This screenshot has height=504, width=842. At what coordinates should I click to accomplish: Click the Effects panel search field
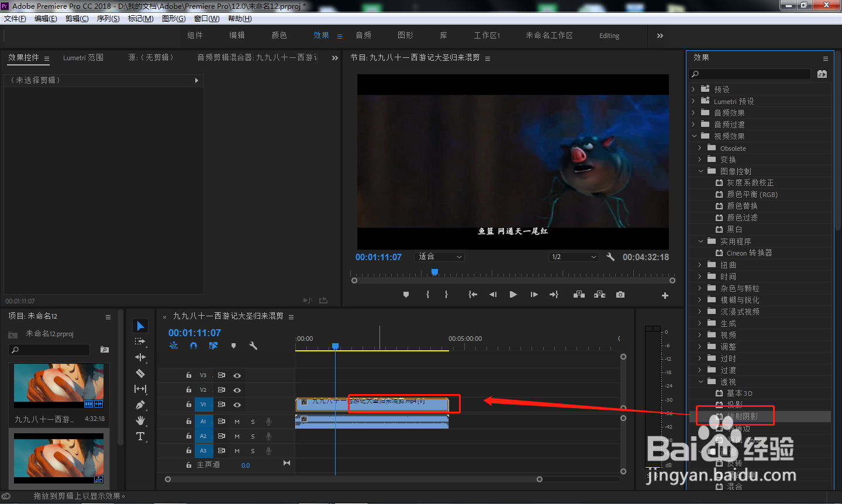tap(750, 74)
